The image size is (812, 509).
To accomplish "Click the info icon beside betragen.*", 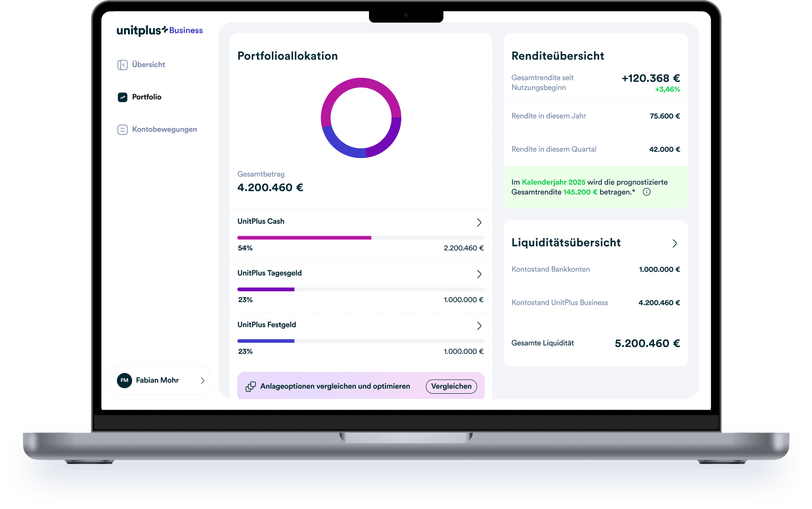I will (647, 192).
